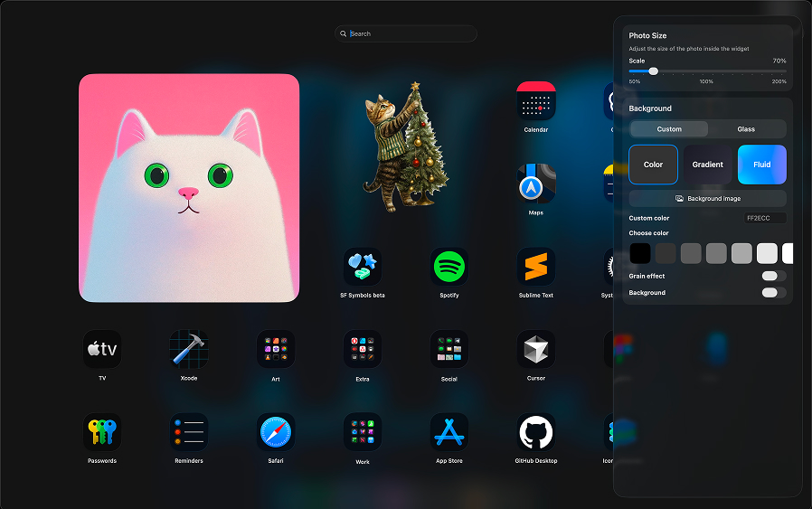
Task: Click the white cat photo widget
Action: pos(189,188)
